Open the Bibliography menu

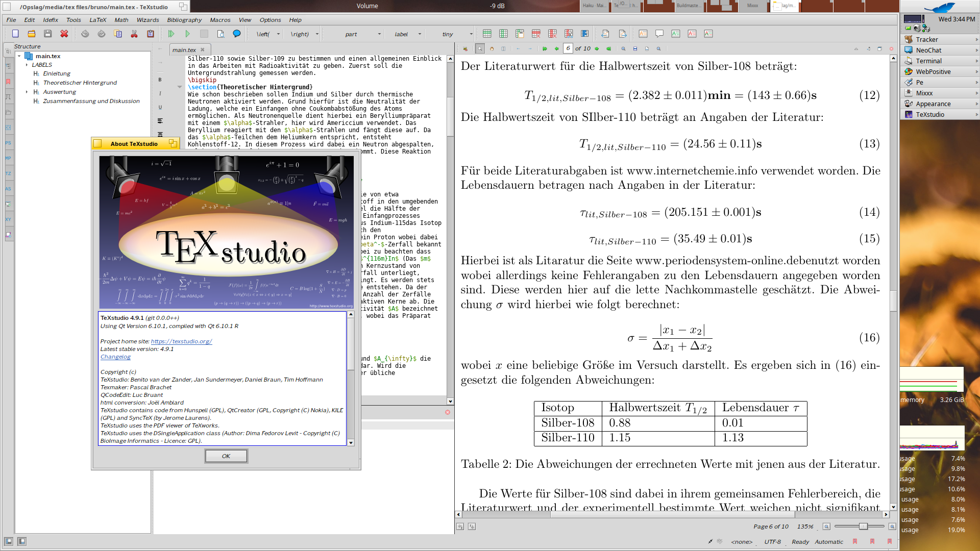click(x=184, y=20)
